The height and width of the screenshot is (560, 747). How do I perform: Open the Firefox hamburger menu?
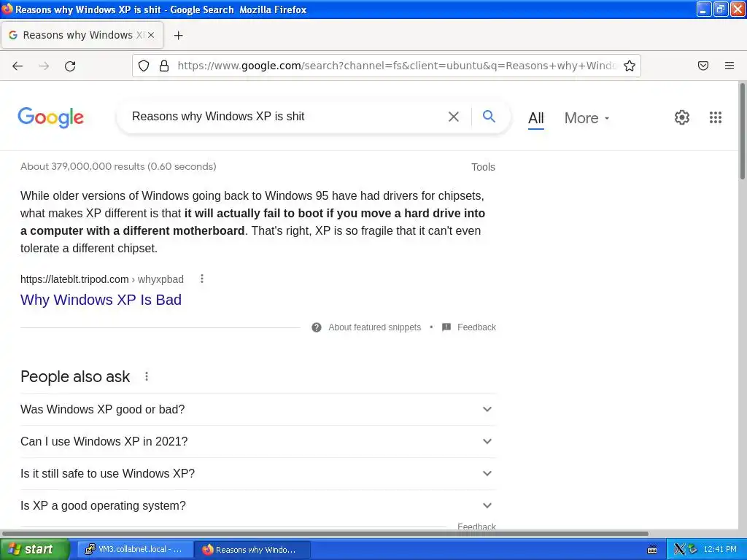[x=729, y=66]
